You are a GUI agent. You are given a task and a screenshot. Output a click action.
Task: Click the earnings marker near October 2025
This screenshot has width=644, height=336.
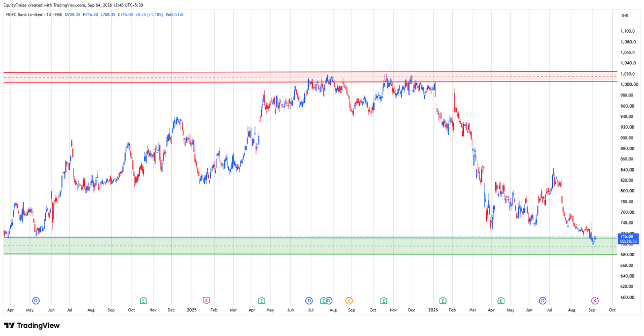pyautogui.click(x=384, y=300)
